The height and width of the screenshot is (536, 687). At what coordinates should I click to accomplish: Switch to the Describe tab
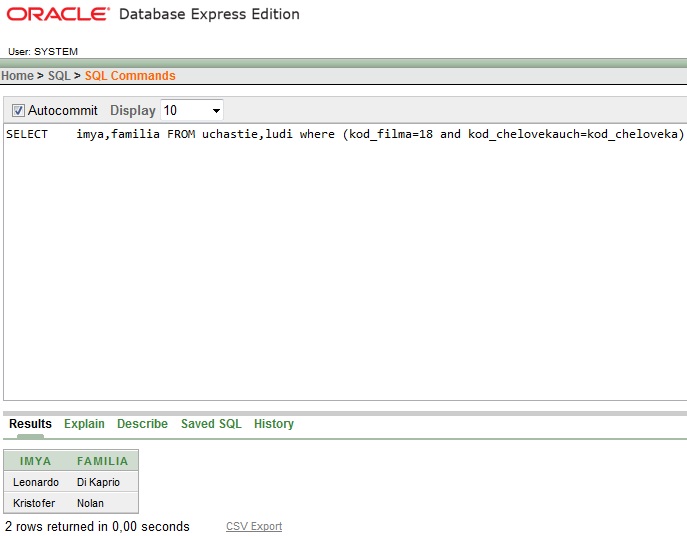click(x=142, y=424)
